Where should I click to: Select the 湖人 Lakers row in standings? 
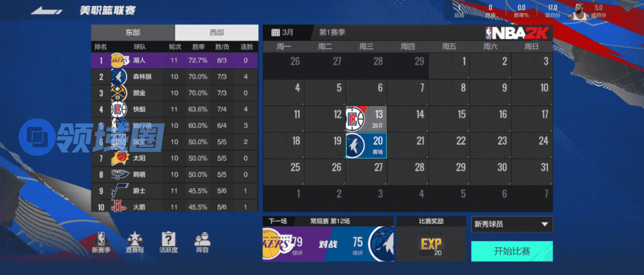click(174, 60)
